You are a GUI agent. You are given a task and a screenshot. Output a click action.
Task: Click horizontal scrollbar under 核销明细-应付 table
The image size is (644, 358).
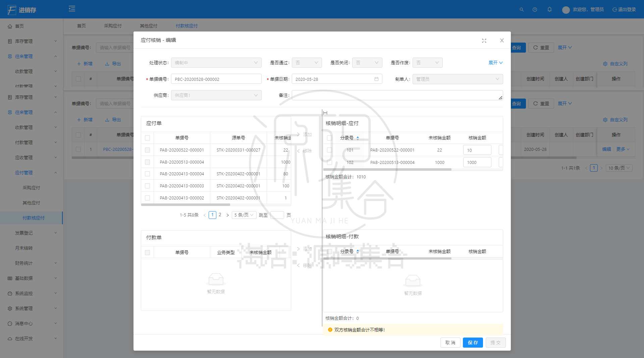[387, 170]
